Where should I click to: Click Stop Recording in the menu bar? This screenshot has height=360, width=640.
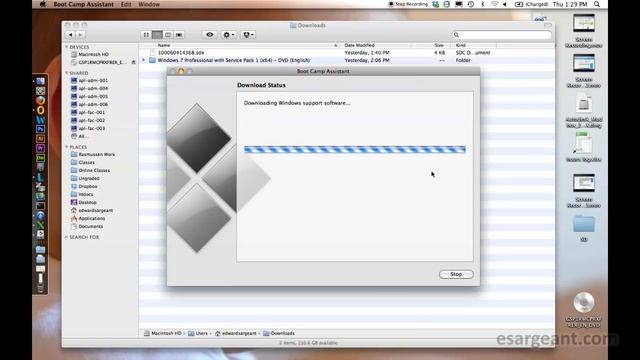click(408, 4)
